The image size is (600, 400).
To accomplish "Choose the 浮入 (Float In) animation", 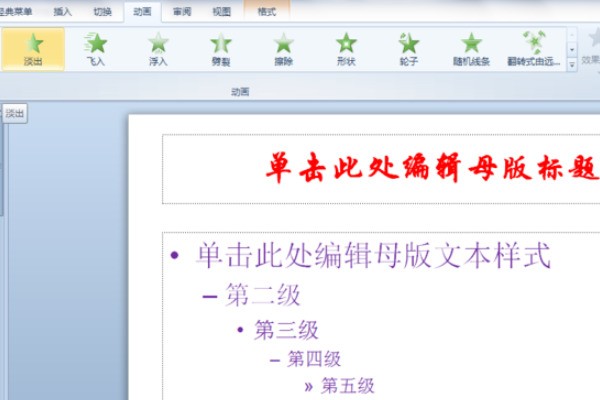I will [x=158, y=49].
